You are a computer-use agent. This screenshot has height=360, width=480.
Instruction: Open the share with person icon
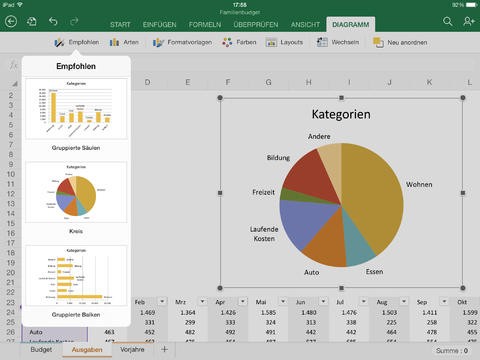(469, 22)
